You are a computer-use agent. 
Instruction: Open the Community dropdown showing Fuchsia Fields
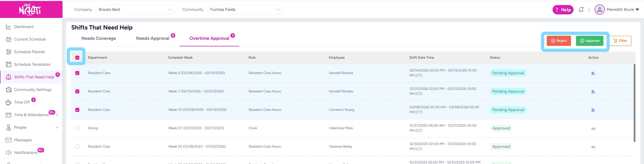245,10
